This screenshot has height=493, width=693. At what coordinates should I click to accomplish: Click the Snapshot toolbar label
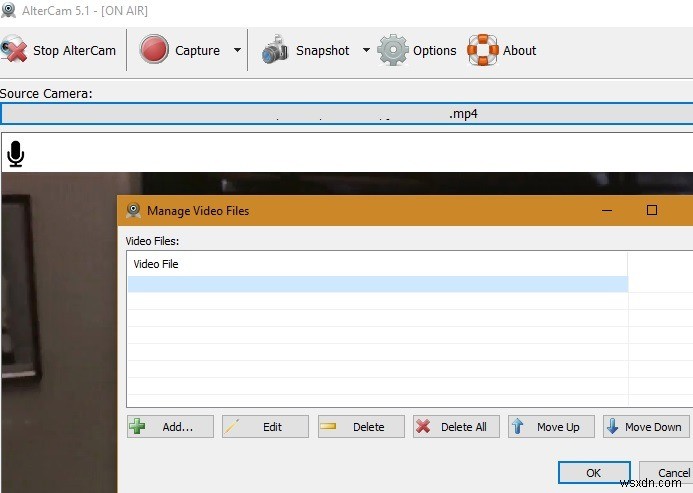coord(323,51)
